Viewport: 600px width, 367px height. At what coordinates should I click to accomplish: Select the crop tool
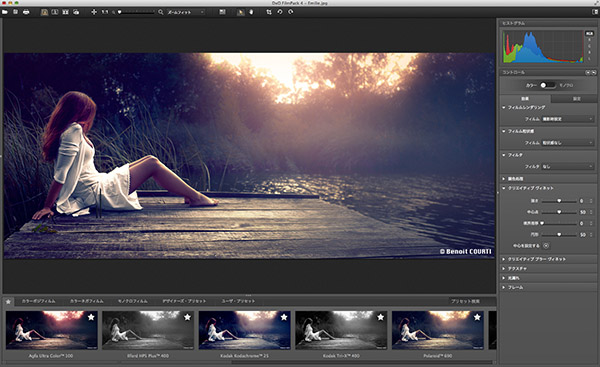pos(269,12)
